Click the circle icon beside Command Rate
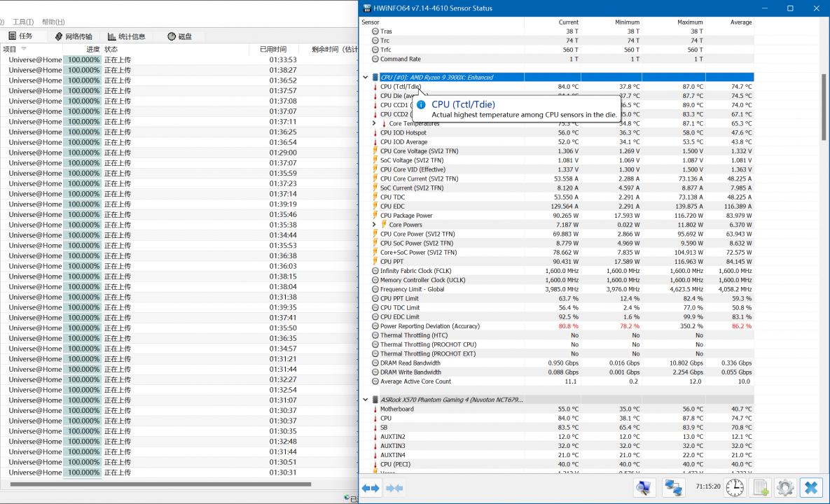 point(375,59)
